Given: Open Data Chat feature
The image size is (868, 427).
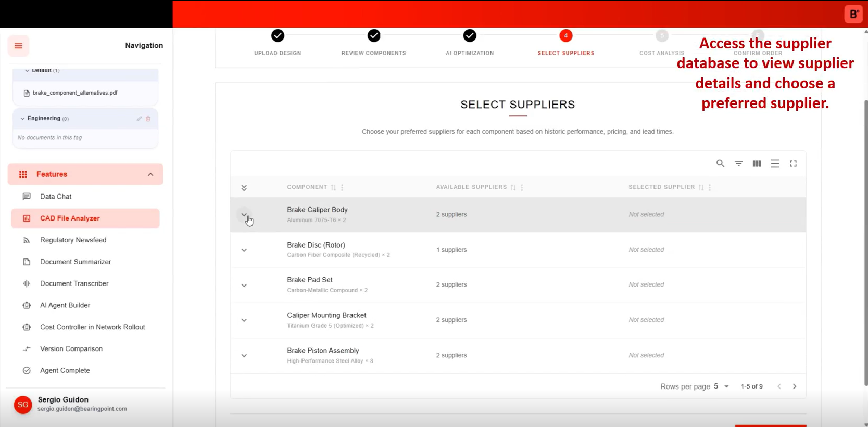Looking at the screenshot, I should coord(56,197).
